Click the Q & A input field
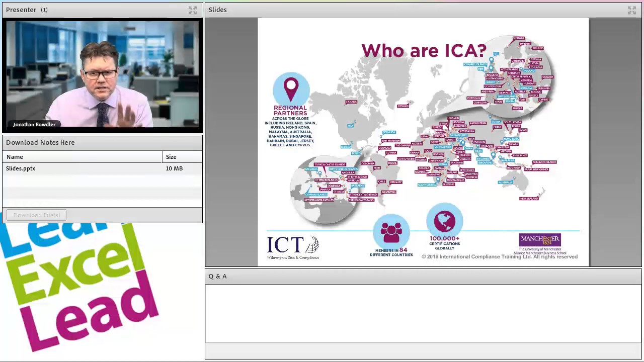 [x=423, y=351]
